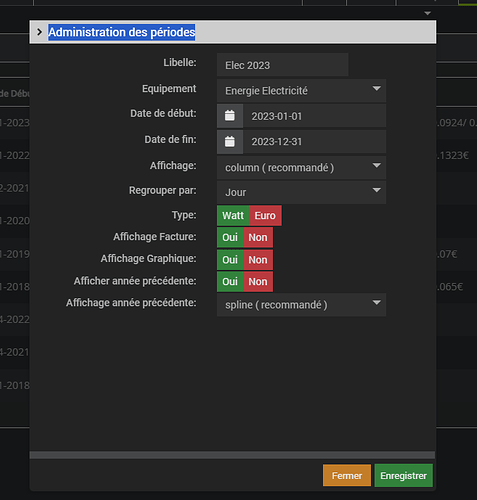
Task: Click the Regrouper par: label
Action: click(163, 190)
